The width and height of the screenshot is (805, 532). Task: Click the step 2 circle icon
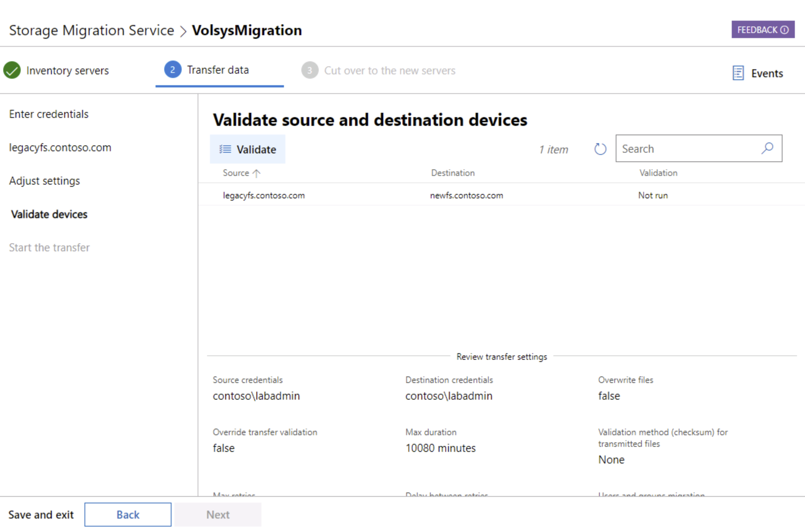(172, 70)
